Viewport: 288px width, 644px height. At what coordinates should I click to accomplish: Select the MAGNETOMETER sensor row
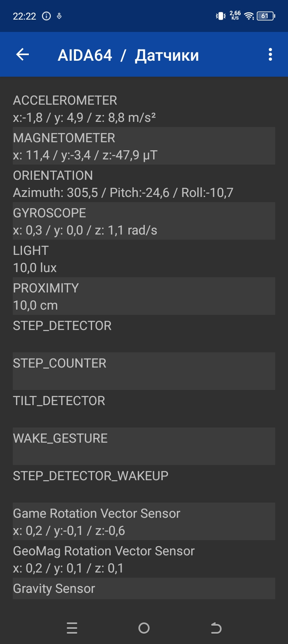click(x=144, y=146)
